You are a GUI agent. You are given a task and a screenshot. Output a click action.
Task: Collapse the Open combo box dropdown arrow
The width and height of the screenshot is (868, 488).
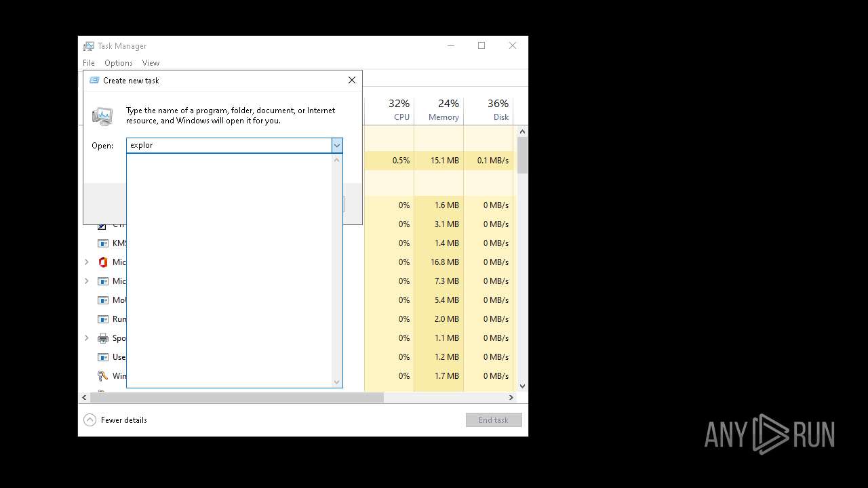pyautogui.click(x=336, y=145)
